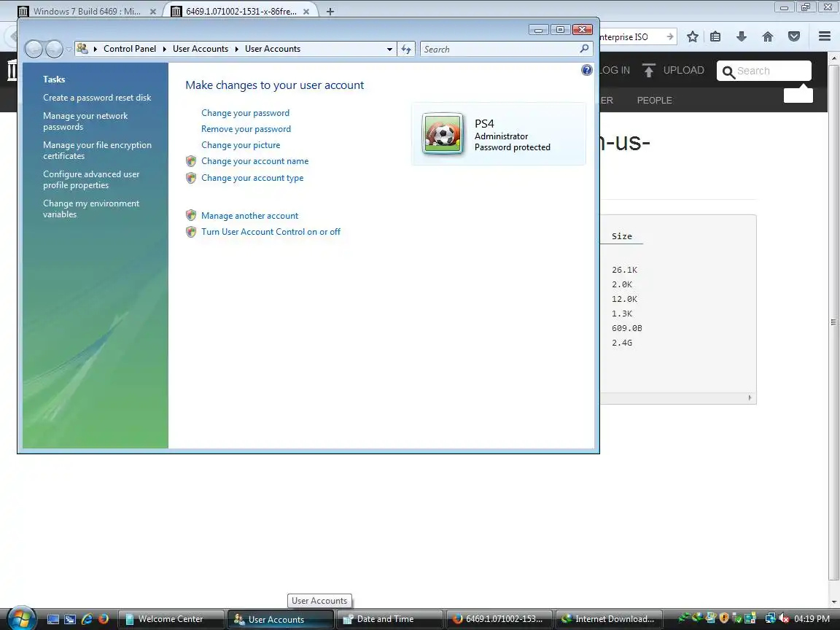
Task: Open the Firefox bookmarks list icon
Action: pos(715,36)
